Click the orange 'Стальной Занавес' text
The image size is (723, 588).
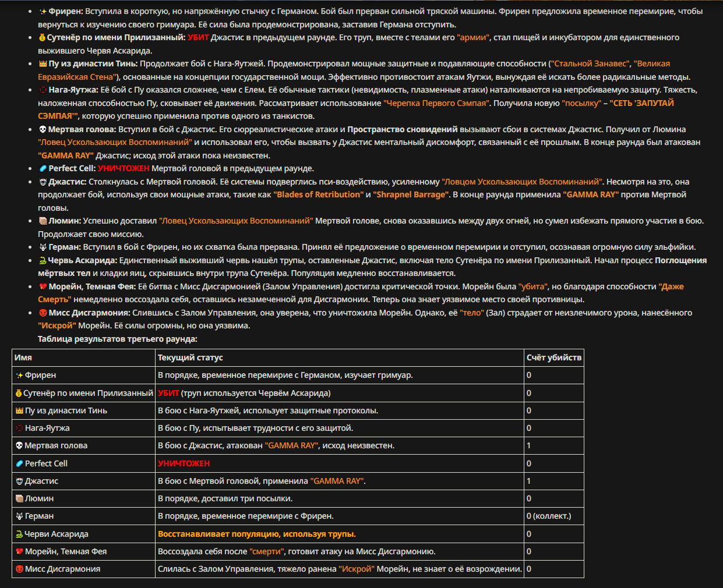click(x=590, y=63)
